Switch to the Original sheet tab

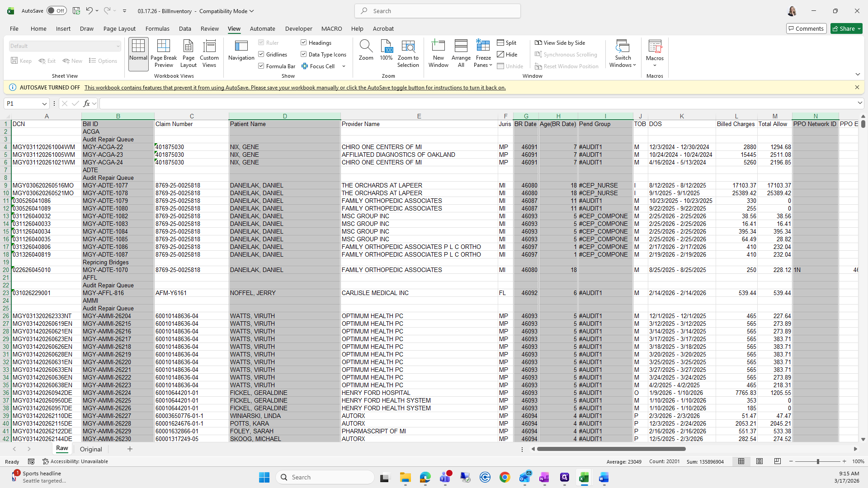click(91, 449)
